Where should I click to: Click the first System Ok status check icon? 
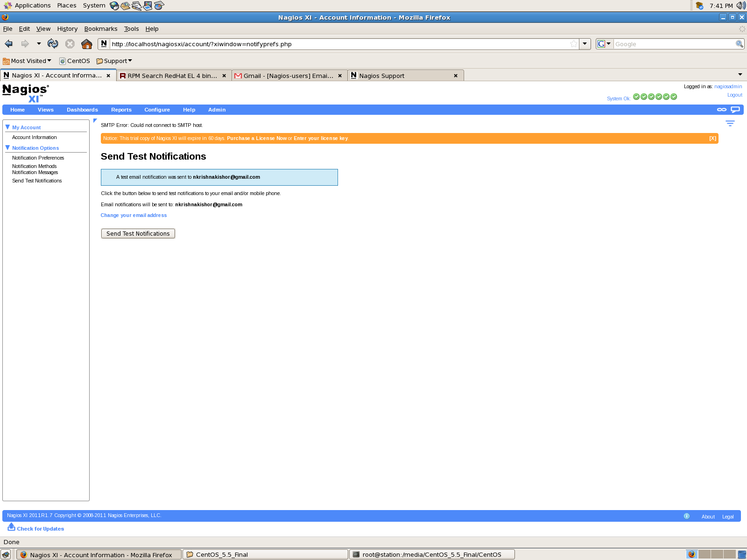(636, 97)
